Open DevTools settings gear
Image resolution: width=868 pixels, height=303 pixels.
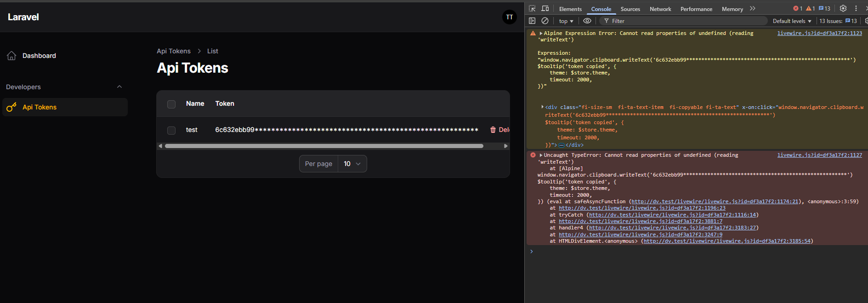click(843, 8)
